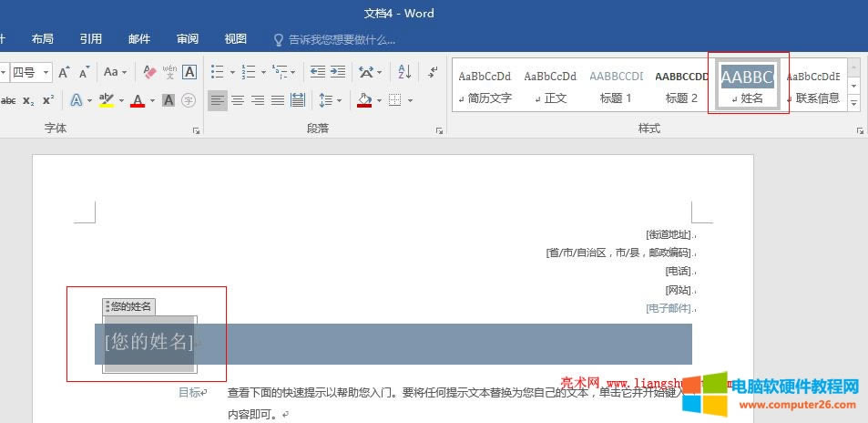Click the [电子邮件] placeholder text
This screenshot has width=868, height=423.
pos(668,308)
